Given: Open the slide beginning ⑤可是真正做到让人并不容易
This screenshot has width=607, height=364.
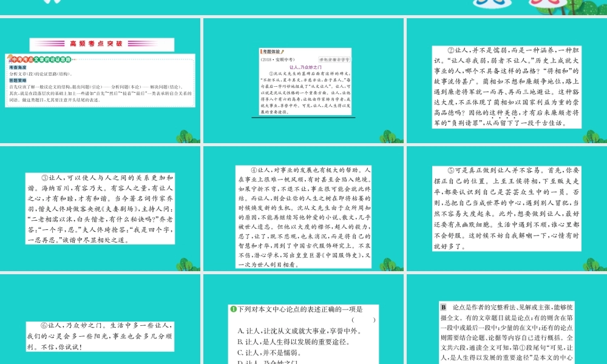Looking at the screenshot, I should point(507,209).
